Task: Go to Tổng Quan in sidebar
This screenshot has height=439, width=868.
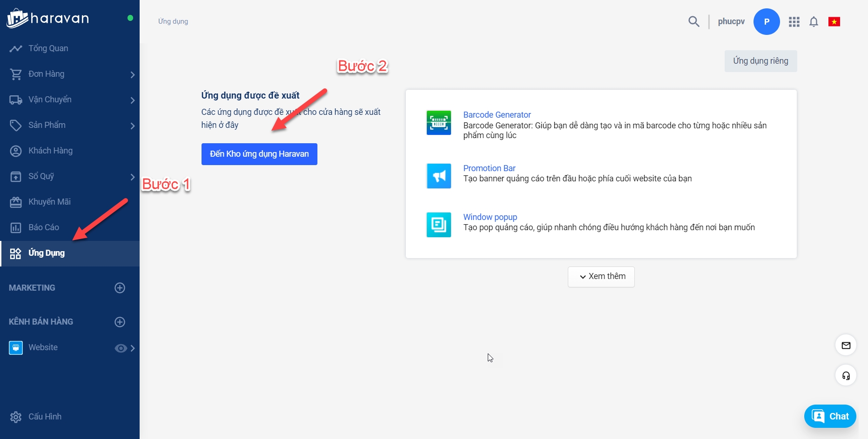Action: coord(48,48)
